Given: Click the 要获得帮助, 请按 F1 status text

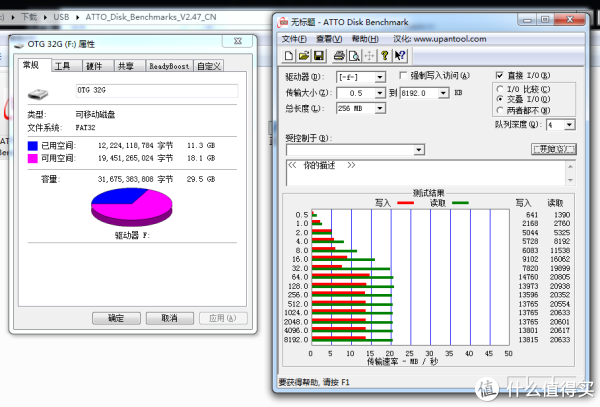Looking at the screenshot, I should [x=314, y=382].
